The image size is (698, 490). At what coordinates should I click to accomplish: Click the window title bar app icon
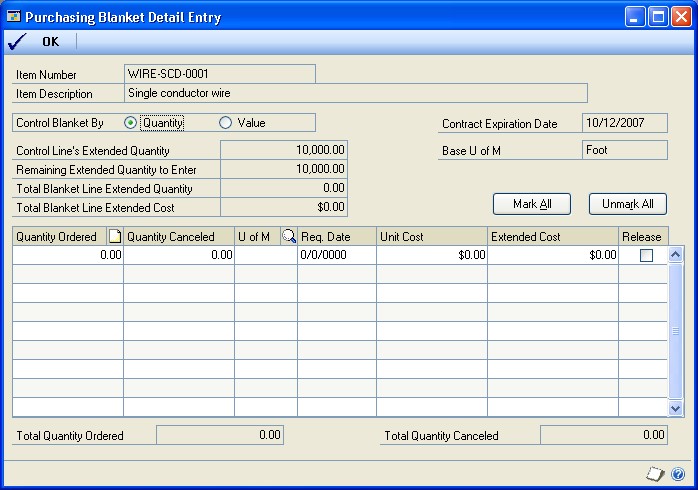pos(14,16)
